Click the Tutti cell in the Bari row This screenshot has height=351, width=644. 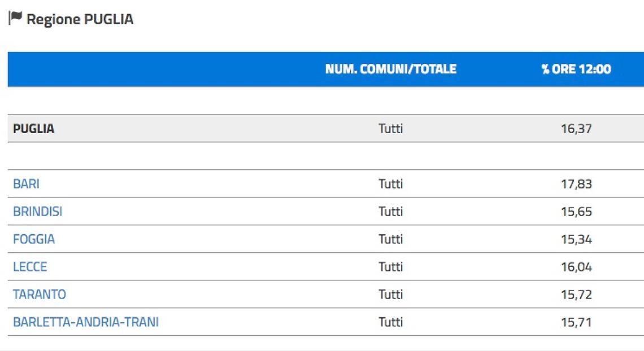tap(390, 184)
